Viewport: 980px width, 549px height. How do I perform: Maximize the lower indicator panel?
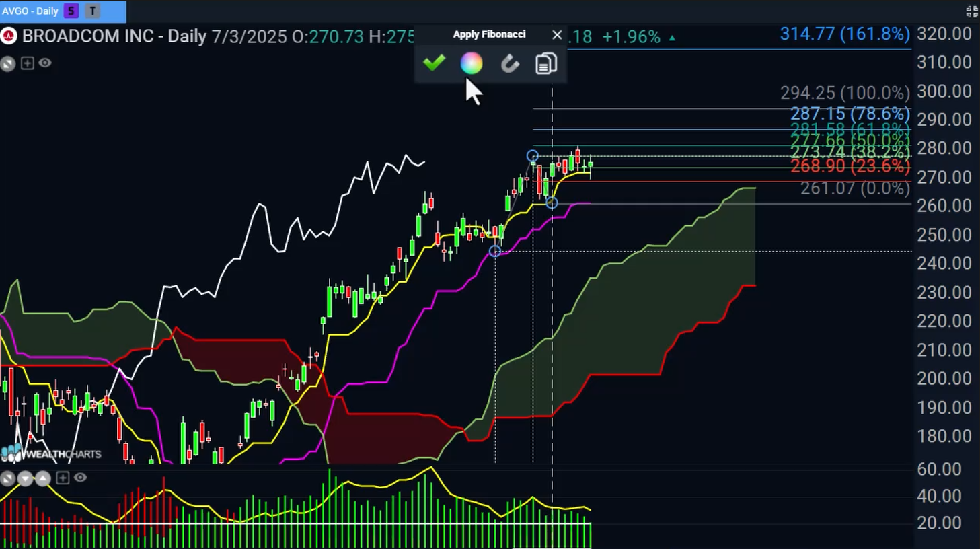[x=8, y=478]
